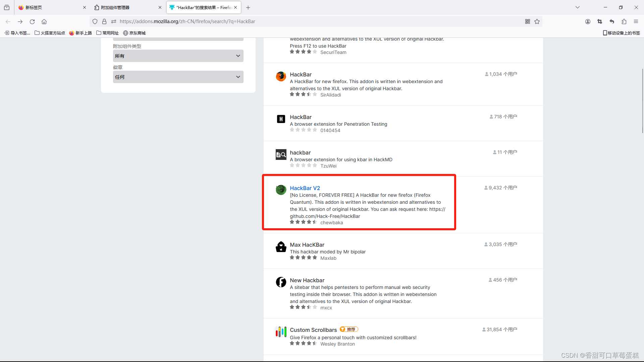Screen dimensions: 644x362
Task: Switch to the 附加组件管理器 tab
Action: 128,7
